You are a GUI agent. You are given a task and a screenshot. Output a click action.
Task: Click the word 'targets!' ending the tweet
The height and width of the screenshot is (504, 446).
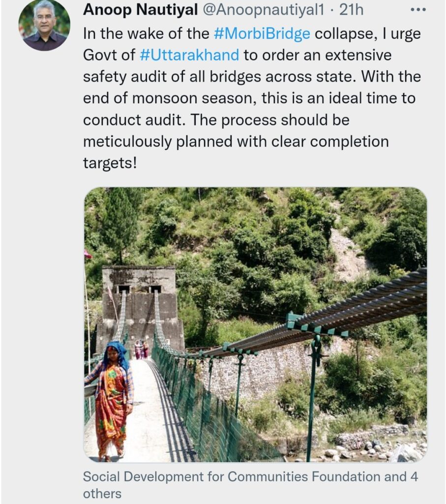click(x=110, y=163)
